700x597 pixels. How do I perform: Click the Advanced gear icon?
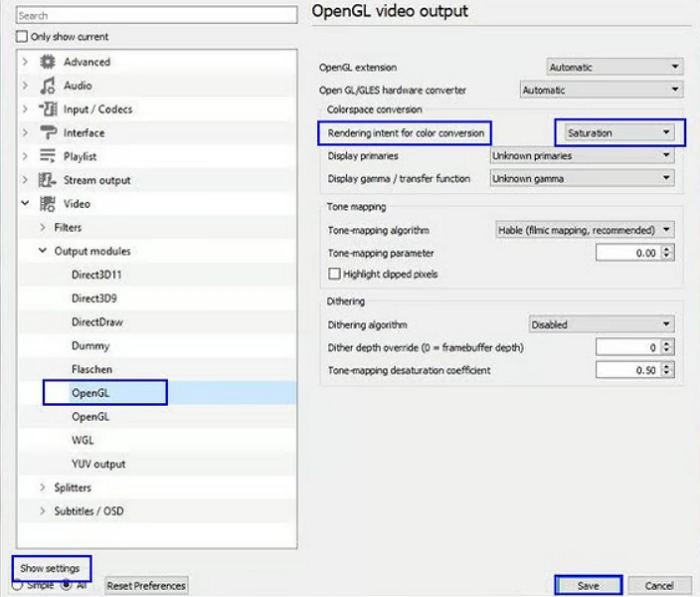47,62
